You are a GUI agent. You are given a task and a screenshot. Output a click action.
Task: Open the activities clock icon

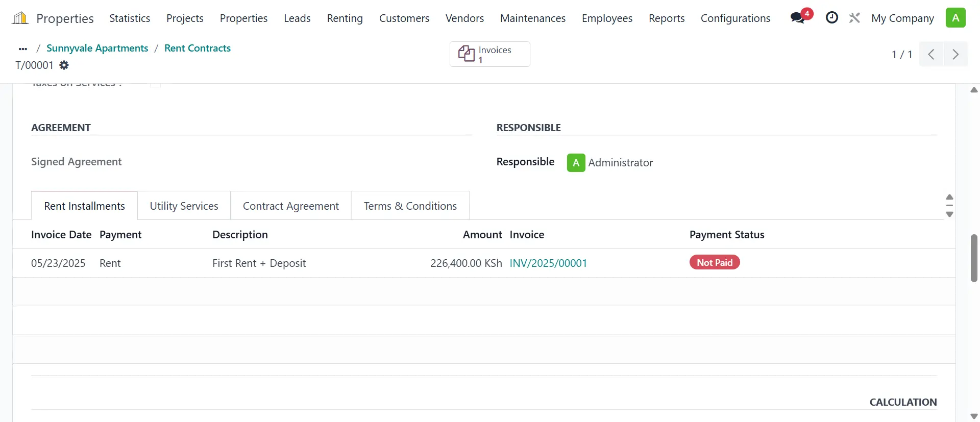coord(832,18)
